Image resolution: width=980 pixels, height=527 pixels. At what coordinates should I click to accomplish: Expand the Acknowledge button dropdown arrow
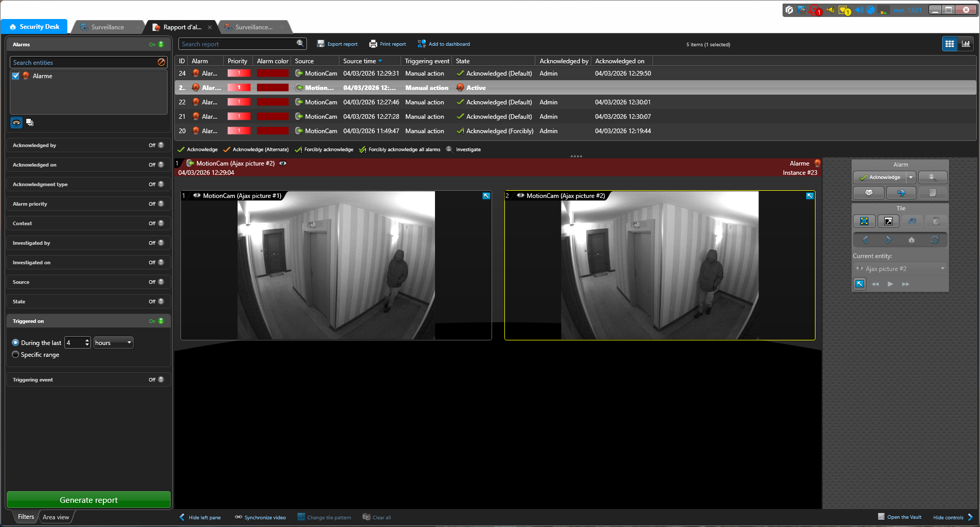pos(911,177)
